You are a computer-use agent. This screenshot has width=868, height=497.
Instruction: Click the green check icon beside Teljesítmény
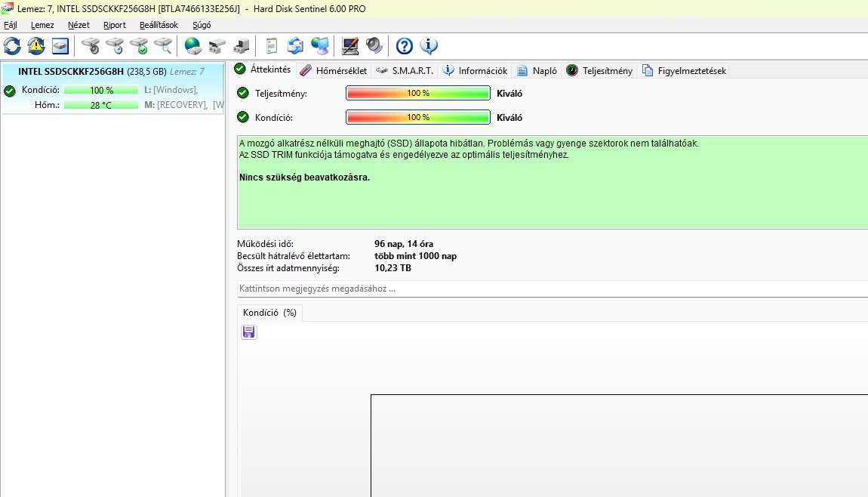pyautogui.click(x=243, y=93)
